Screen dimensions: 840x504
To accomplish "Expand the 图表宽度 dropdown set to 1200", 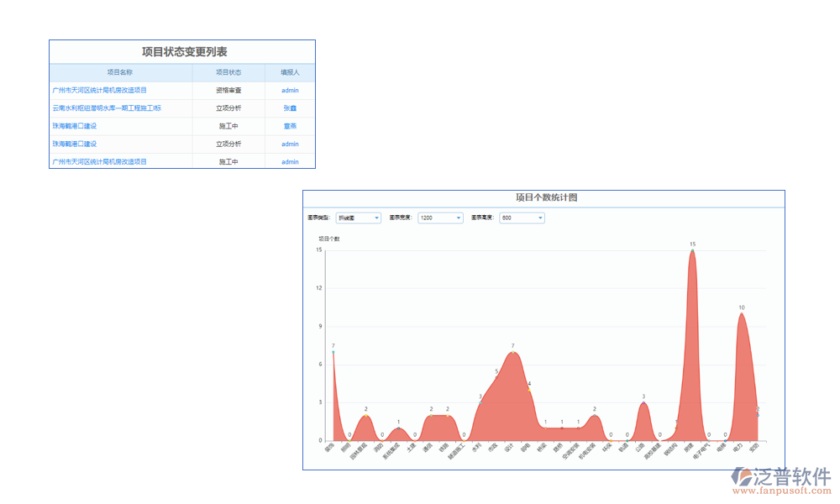I will (x=440, y=218).
